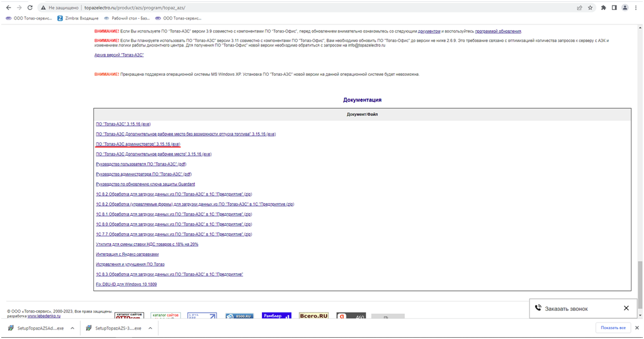Image resolution: width=644 pixels, height=339 pixels.
Task: Download '1С 8.2 Обработка (управляемые формы)' zip
Action: (195, 204)
